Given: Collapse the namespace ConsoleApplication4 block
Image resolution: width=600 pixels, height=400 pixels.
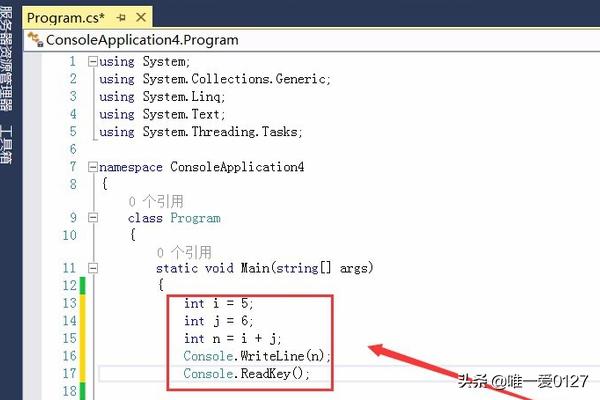Looking at the screenshot, I should pyautogui.click(x=94, y=167).
